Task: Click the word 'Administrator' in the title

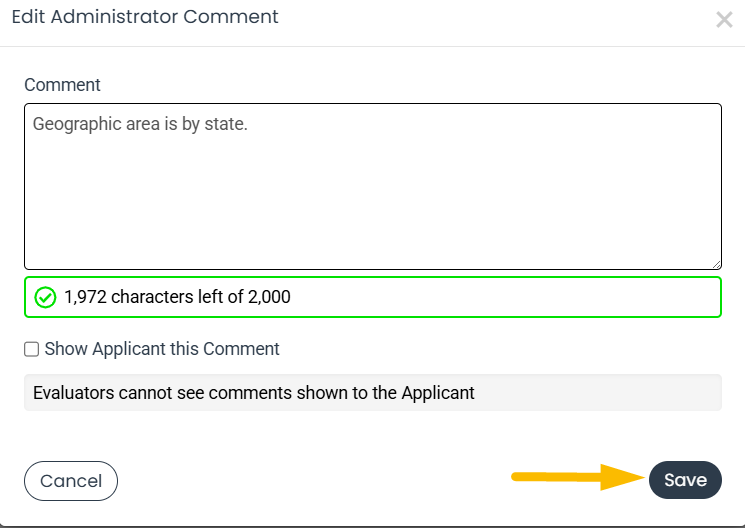Action: 115,17
